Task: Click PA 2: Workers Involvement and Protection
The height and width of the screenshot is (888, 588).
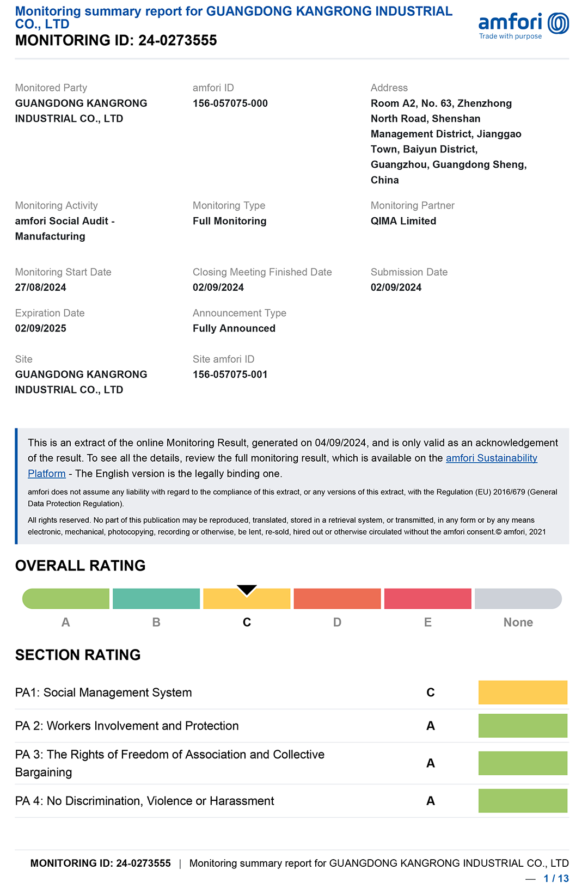Action: point(127,726)
